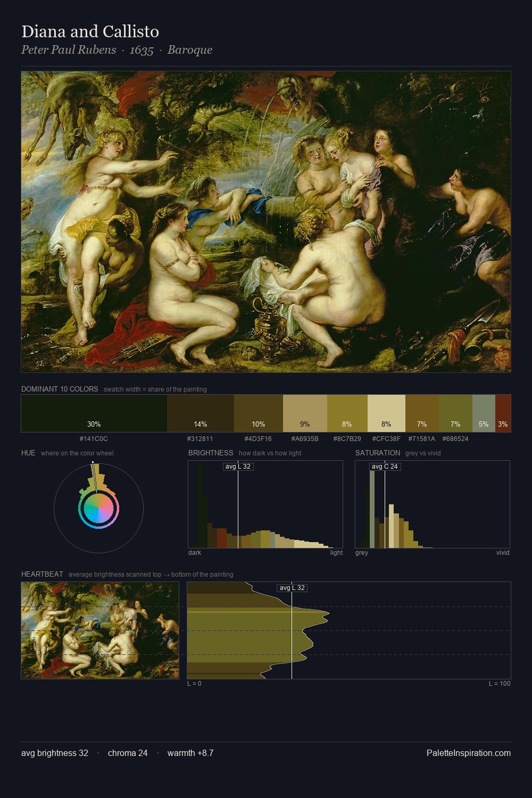Click "chroma 24" in the footer
Screen dimensions: 532x798
(x=128, y=753)
